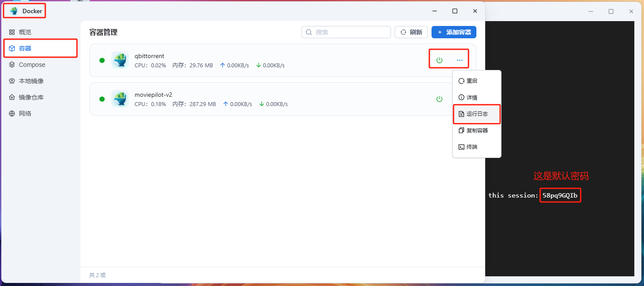Click the 共 2 项 item count
644x286 pixels.
pos(98,275)
